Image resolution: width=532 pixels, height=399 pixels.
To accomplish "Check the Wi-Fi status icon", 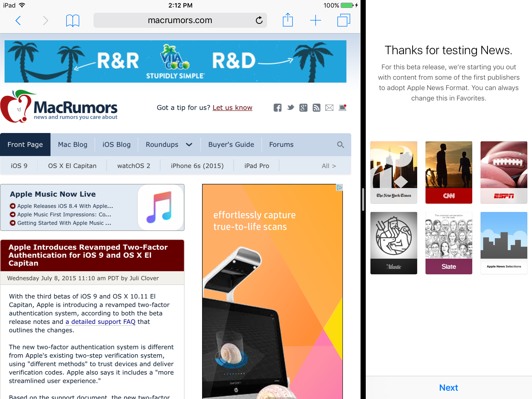I will coord(22,5).
